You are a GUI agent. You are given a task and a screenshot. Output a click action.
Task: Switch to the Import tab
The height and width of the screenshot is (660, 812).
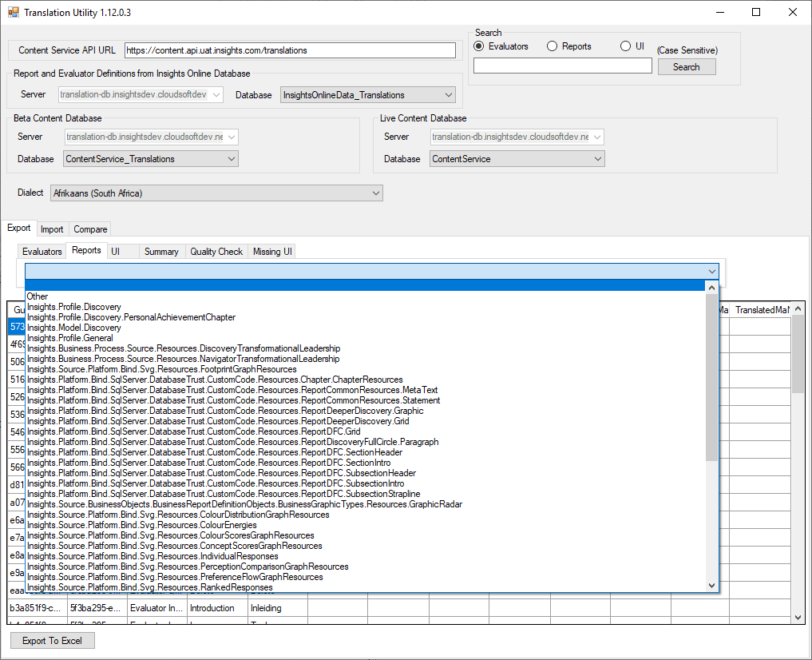click(x=52, y=229)
